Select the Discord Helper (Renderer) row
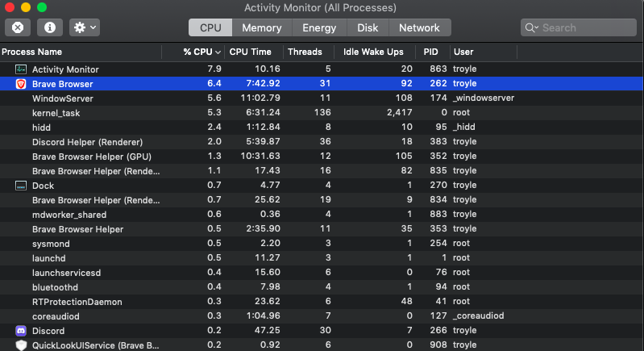The height and width of the screenshot is (351, 644). [322, 142]
